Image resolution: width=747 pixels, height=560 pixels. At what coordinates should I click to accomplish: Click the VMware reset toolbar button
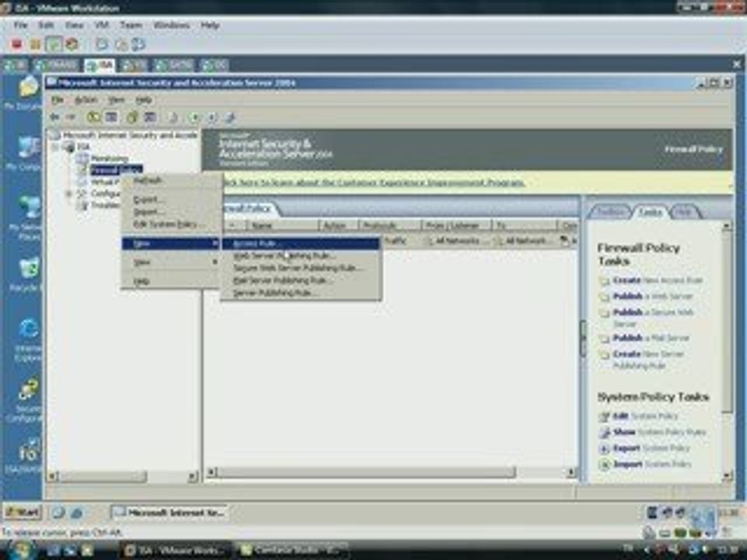(x=72, y=44)
